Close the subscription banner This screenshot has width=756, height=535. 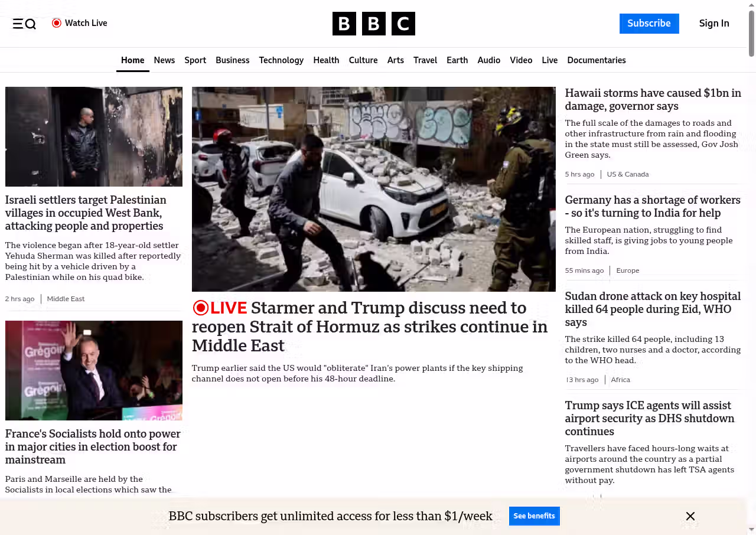pyautogui.click(x=690, y=516)
